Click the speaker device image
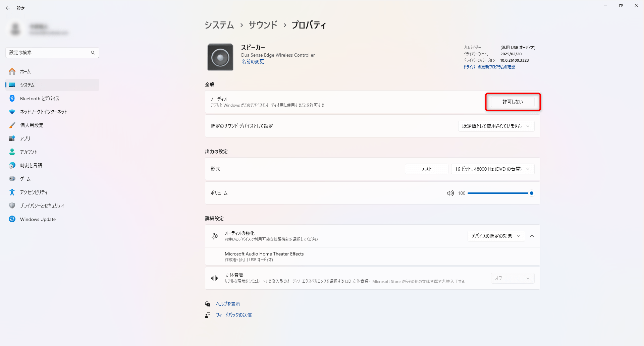644x346 pixels. (220, 57)
